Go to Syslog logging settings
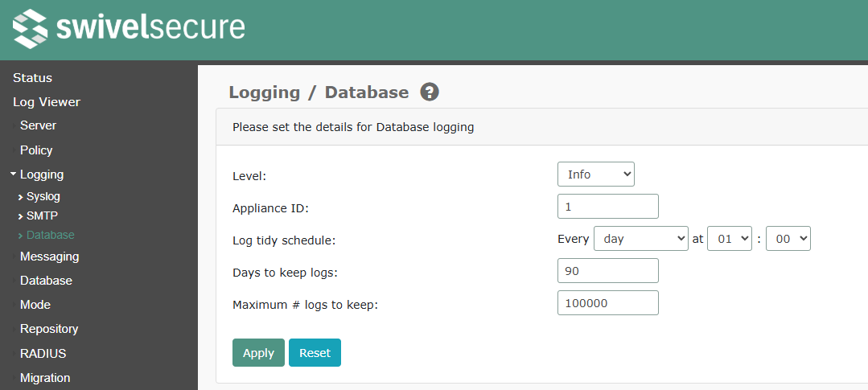The width and height of the screenshot is (868, 390). point(43,196)
